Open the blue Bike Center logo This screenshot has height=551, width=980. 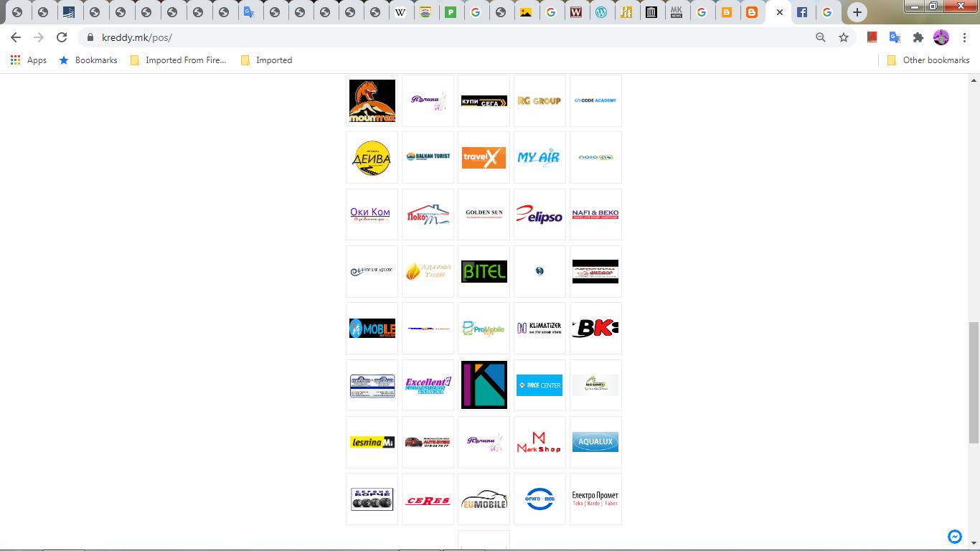click(540, 385)
